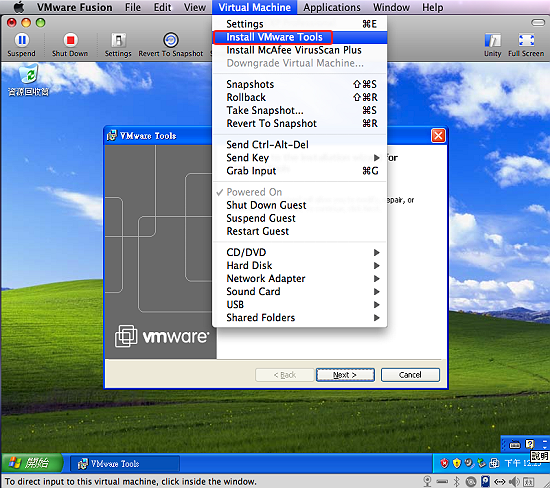Open Settings in the Virtual Machine menu
Screen dimensions: 550x488
(x=300, y=24)
